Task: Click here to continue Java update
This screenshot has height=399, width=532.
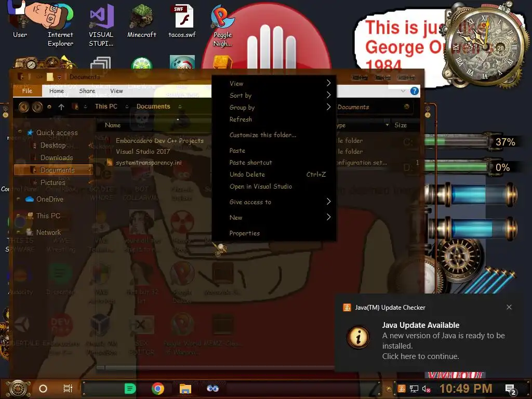Action: [x=420, y=356]
